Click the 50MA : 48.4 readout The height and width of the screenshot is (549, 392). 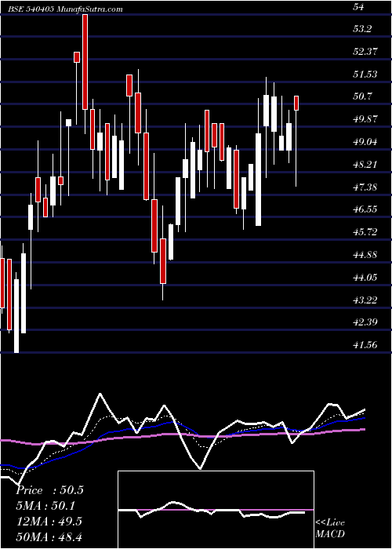[x=49, y=536]
